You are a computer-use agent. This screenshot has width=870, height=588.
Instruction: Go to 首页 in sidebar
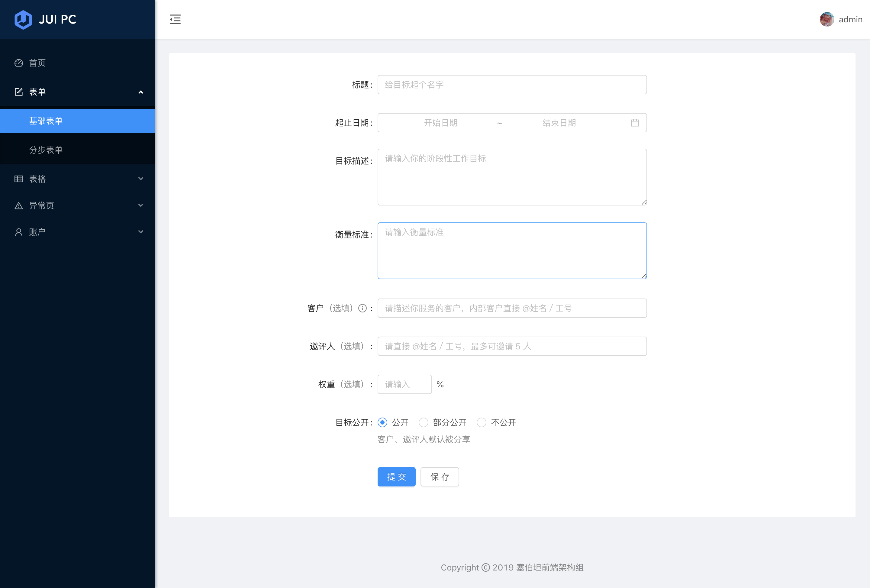coord(77,63)
